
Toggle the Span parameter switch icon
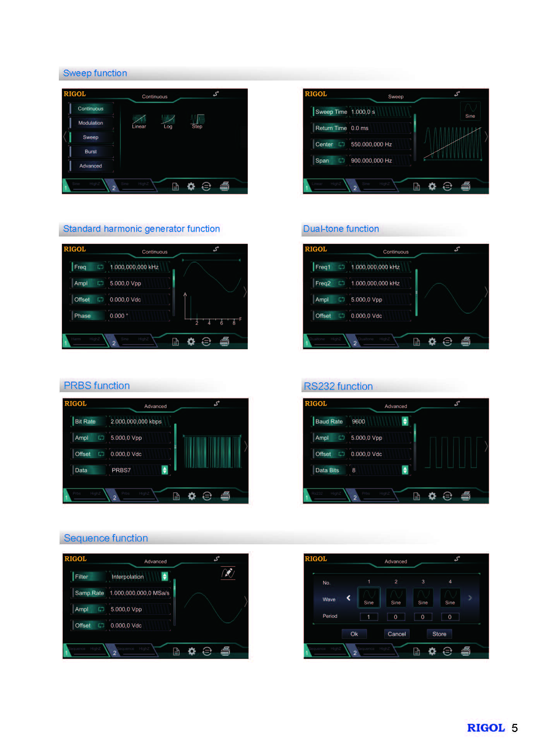click(341, 161)
